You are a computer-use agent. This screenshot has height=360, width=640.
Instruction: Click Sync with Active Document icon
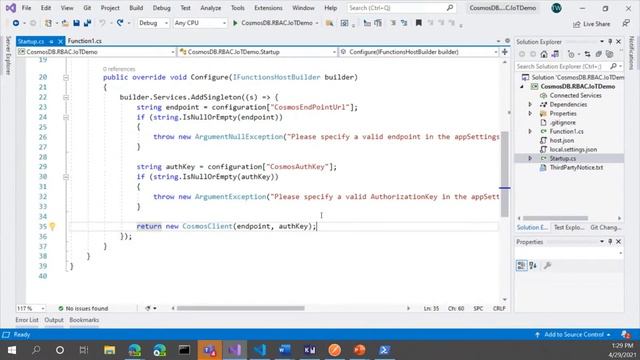point(587,54)
